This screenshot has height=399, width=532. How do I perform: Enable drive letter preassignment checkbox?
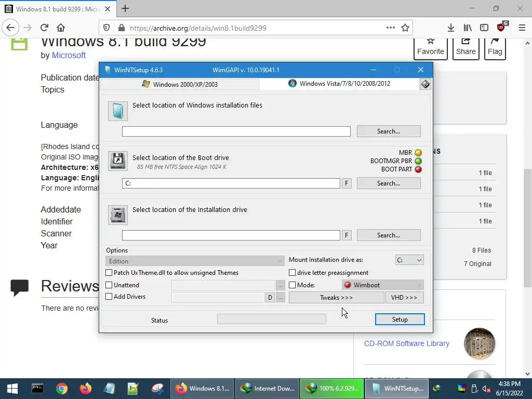[x=292, y=272]
